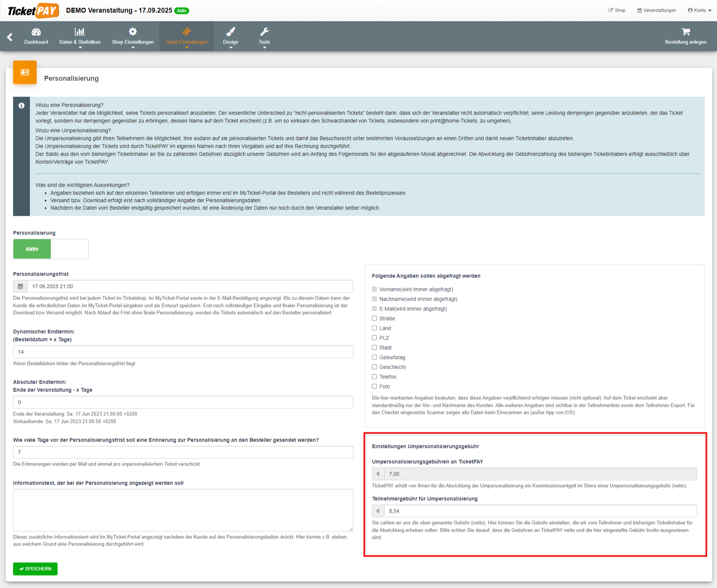Expand the dropdown arrow under Shop Einstellungen

pos(133,48)
